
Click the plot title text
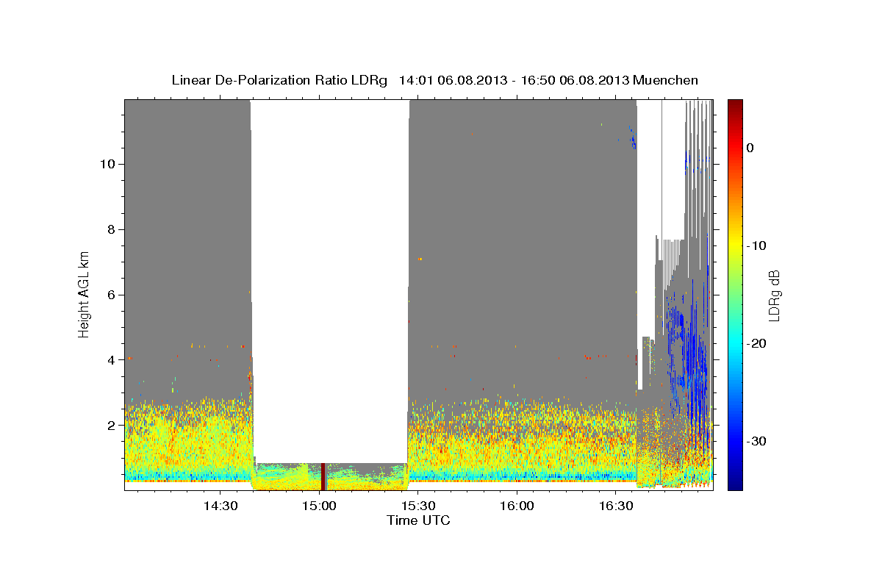pos(434,80)
